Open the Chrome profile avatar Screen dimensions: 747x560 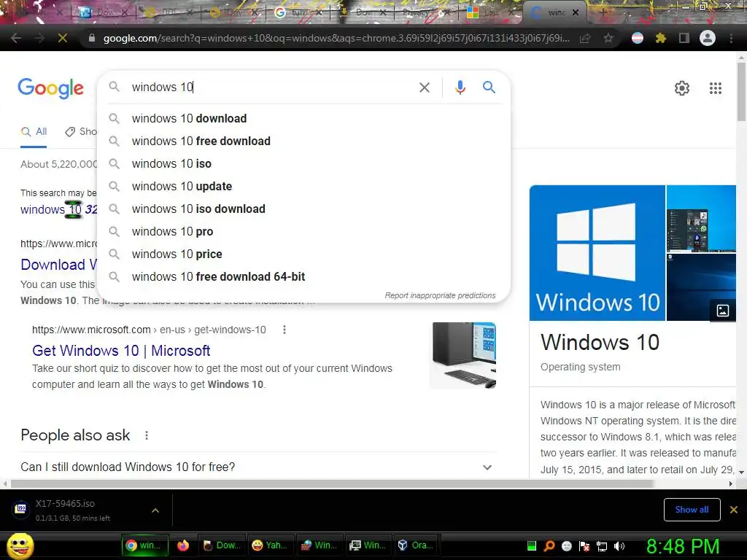point(708,38)
